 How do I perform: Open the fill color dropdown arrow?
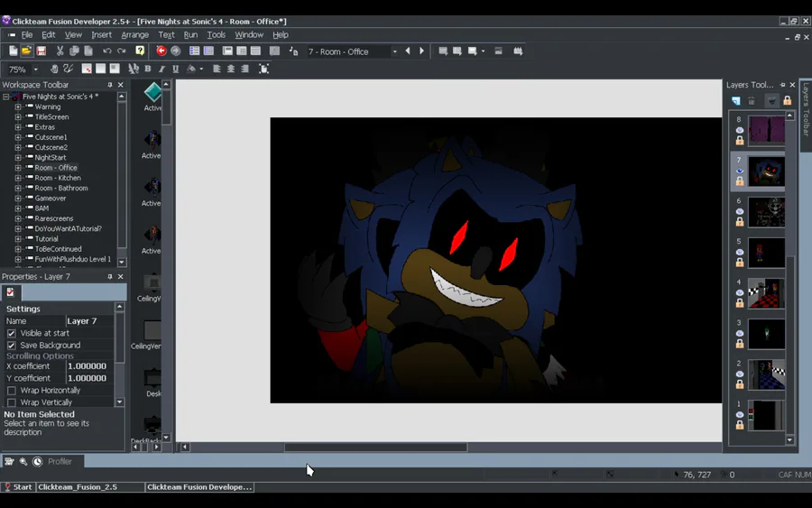tap(201, 69)
